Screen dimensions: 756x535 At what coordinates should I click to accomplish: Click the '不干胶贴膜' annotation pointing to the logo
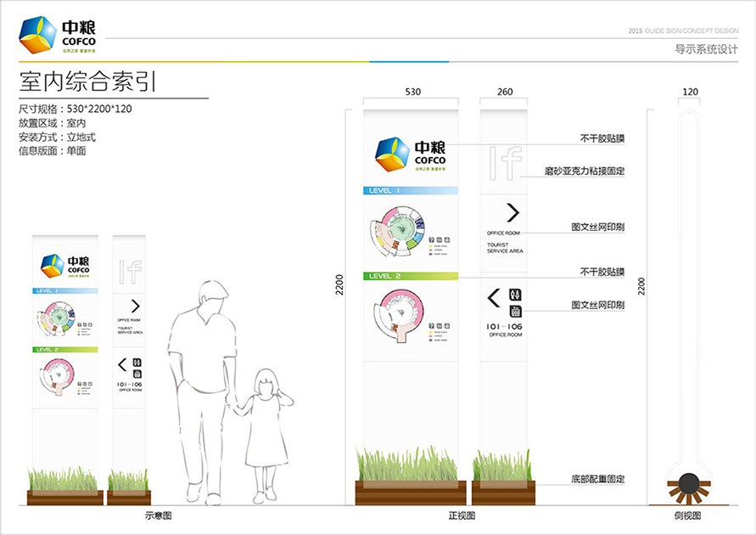(x=602, y=138)
